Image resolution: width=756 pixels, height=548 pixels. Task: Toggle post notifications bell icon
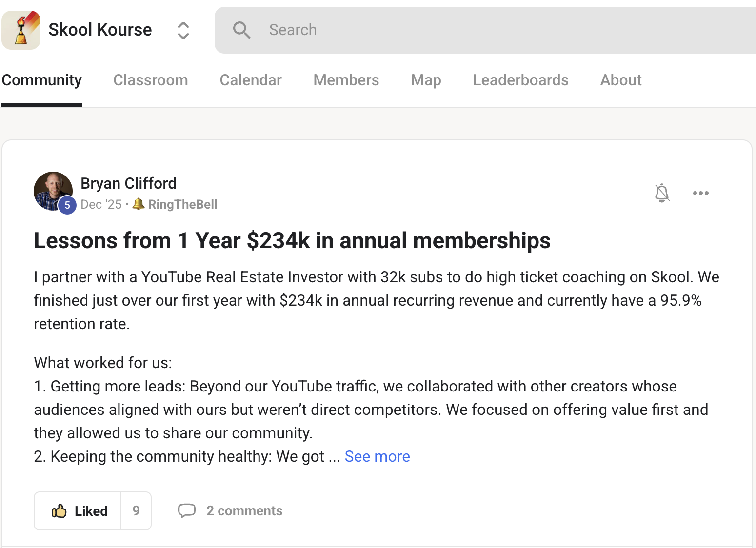[662, 193]
